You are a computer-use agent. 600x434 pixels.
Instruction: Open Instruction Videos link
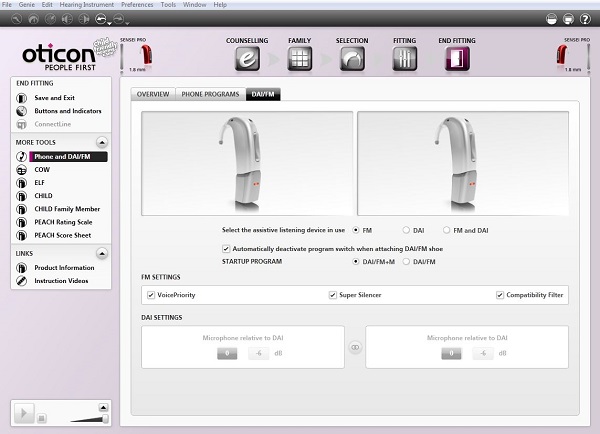[61, 281]
